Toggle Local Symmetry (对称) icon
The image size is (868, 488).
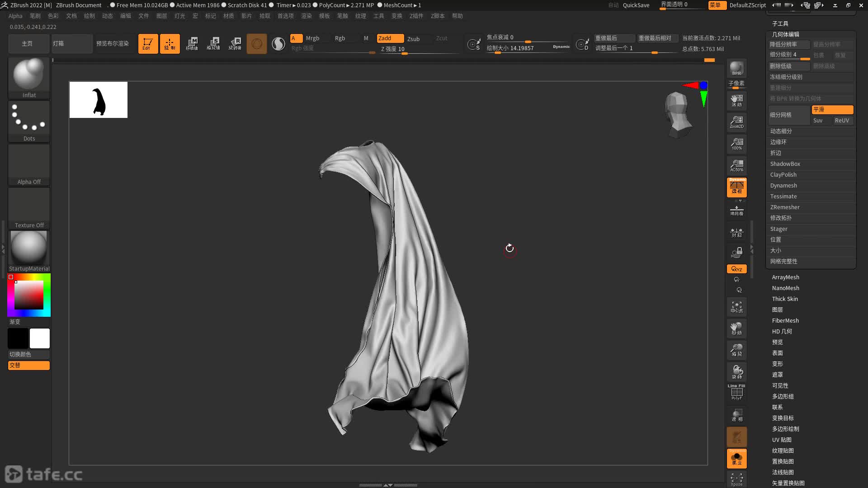pos(736,232)
